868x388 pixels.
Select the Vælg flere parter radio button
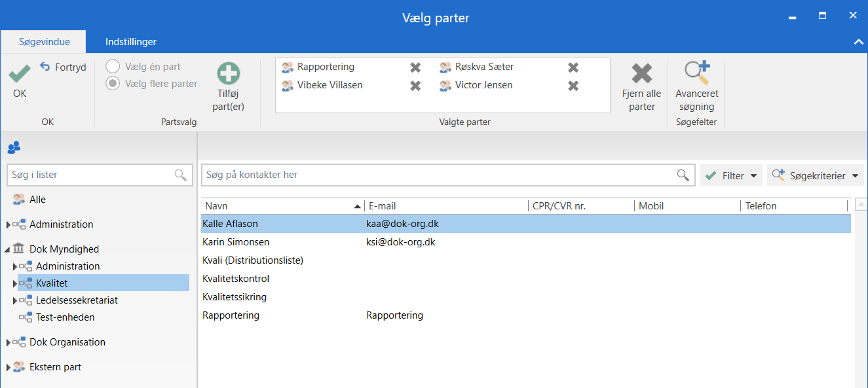click(113, 84)
